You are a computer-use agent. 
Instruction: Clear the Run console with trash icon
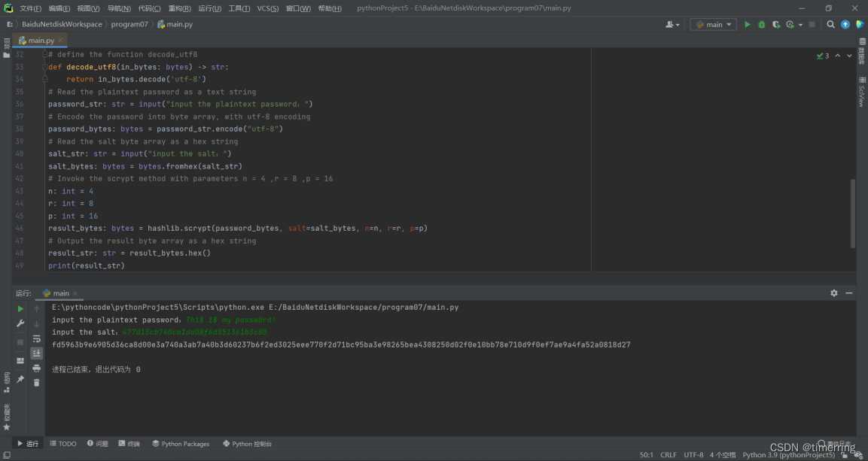click(37, 383)
